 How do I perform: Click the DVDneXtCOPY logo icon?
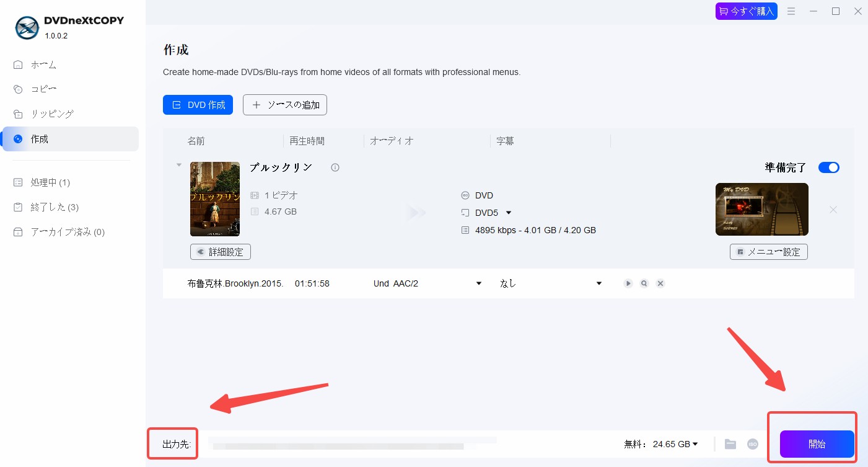(27, 27)
